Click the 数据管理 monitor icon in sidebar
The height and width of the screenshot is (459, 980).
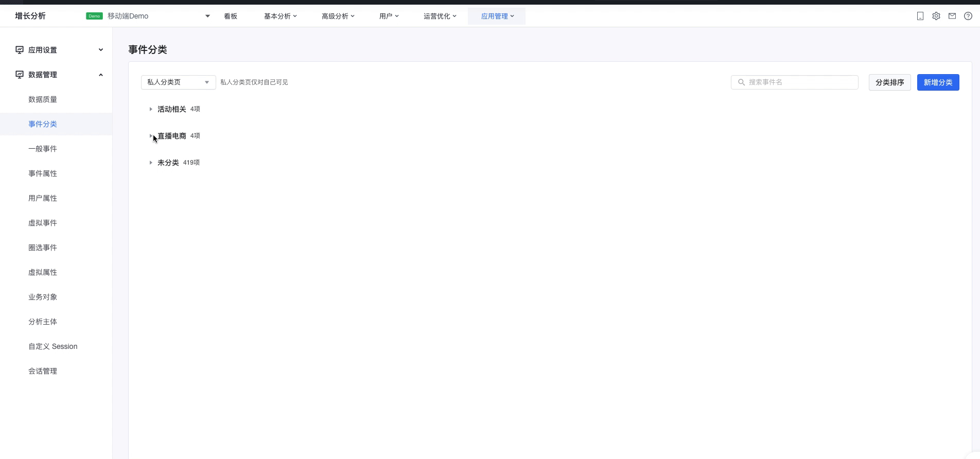(x=20, y=75)
